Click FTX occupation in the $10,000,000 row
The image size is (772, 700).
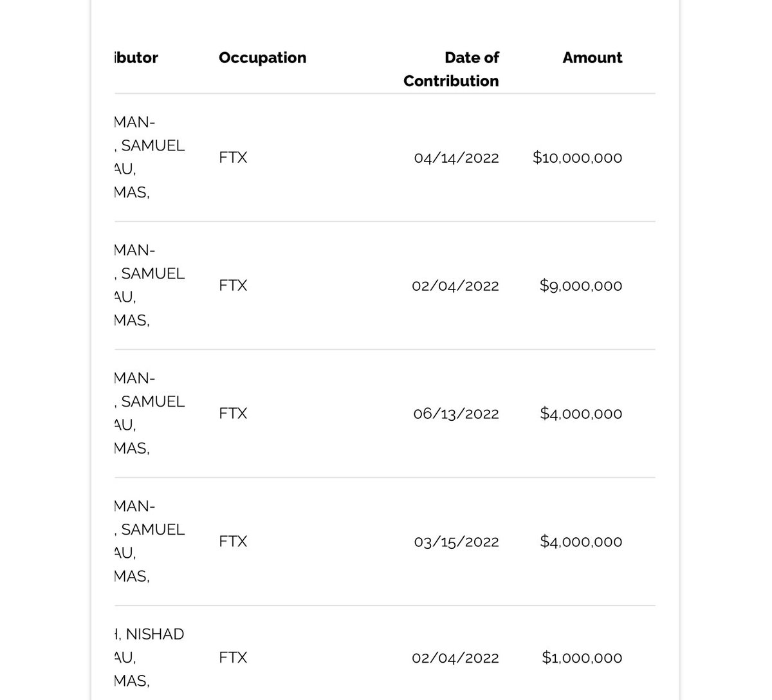[x=233, y=158]
